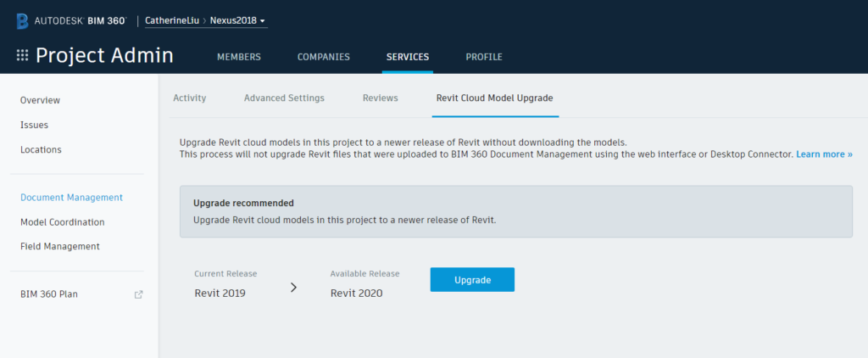The width and height of the screenshot is (868, 358).
Task: Switch to Advanced Settings sub-tab
Action: pyautogui.click(x=284, y=98)
